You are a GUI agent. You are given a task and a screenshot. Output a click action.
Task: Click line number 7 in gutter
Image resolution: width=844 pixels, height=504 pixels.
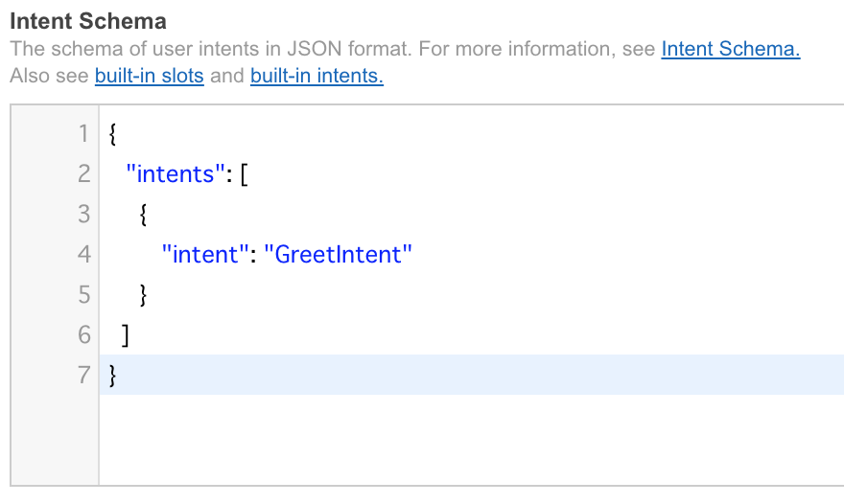(83, 375)
